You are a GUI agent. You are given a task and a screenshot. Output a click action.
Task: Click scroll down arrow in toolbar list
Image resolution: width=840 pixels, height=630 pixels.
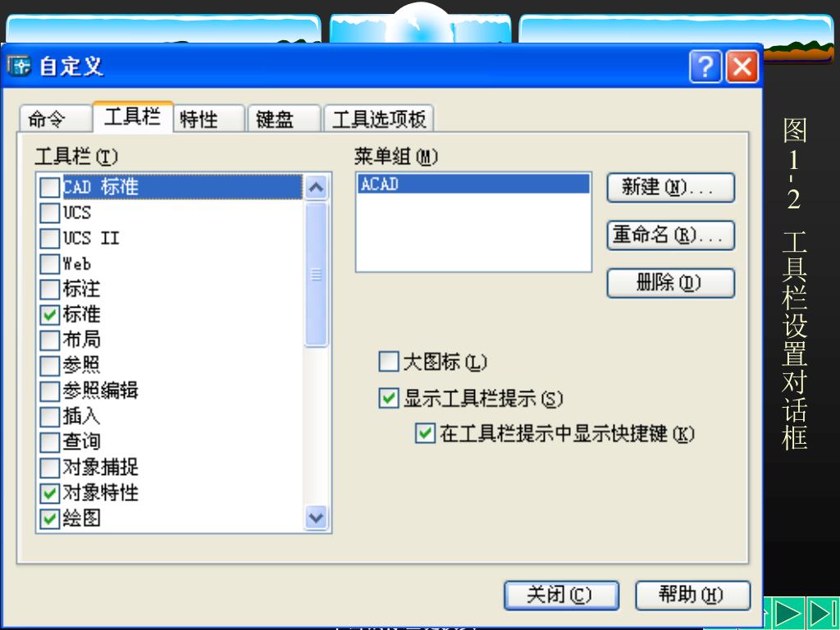[x=316, y=518]
